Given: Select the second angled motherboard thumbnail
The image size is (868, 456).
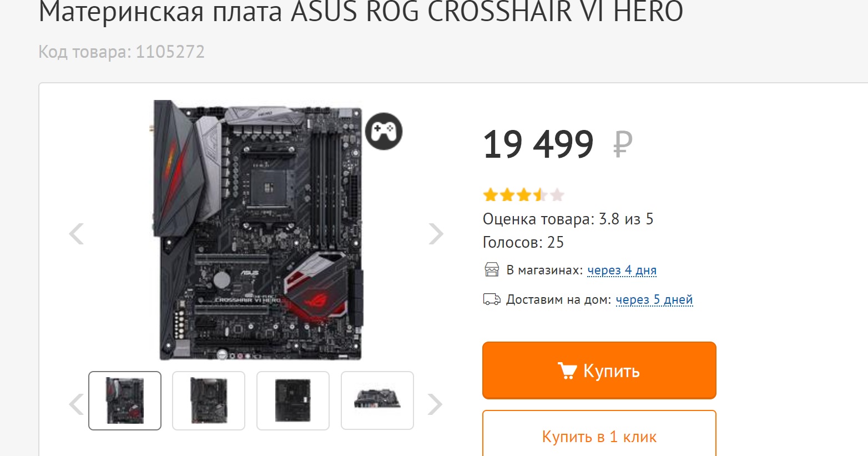Looking at the screenshot, I should (209, 400).
